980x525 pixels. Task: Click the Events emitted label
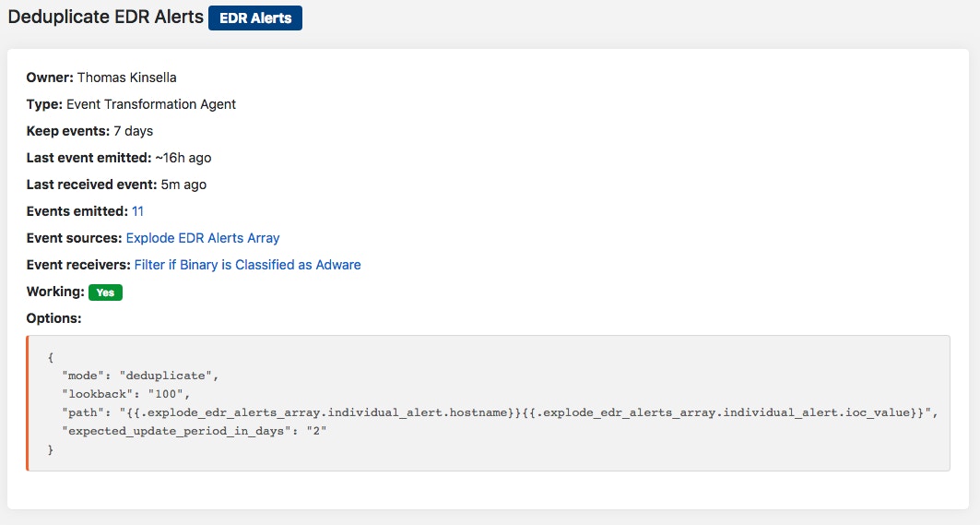pos(77,211)
